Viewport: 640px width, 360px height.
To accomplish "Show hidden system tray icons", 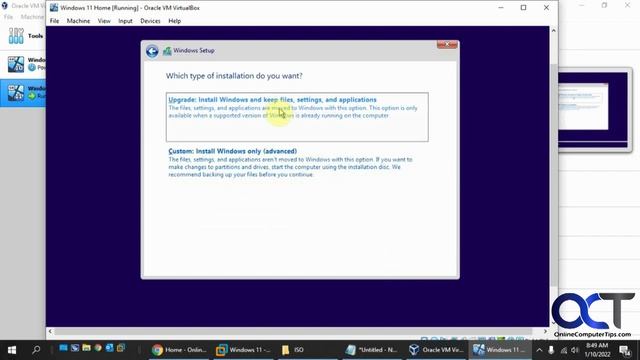I will tap(539, 350).
